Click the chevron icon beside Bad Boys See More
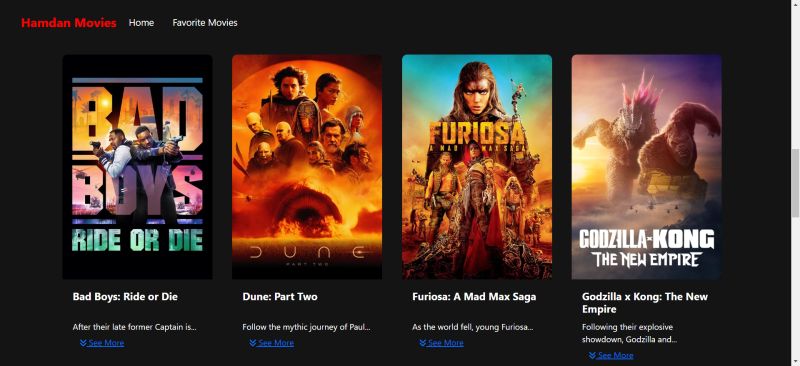Screen dimensions: 800x366 coord(83,343)
